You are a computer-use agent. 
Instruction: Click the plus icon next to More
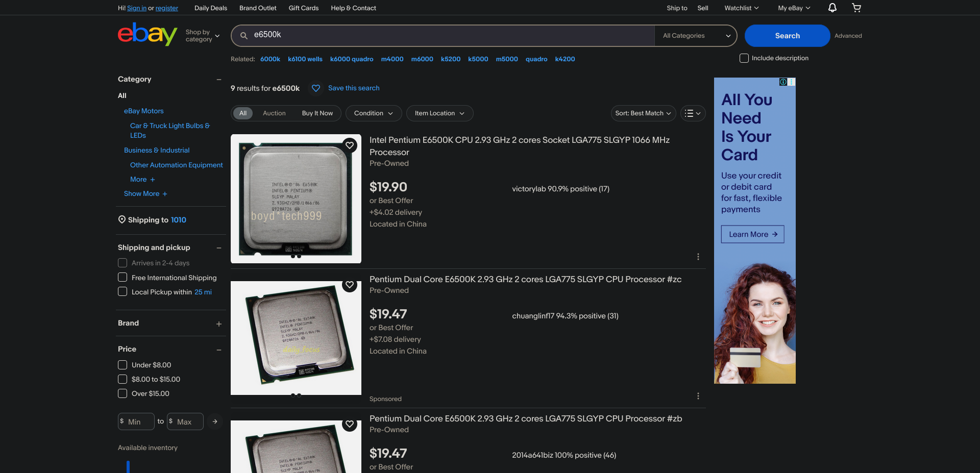coord(153,180)
